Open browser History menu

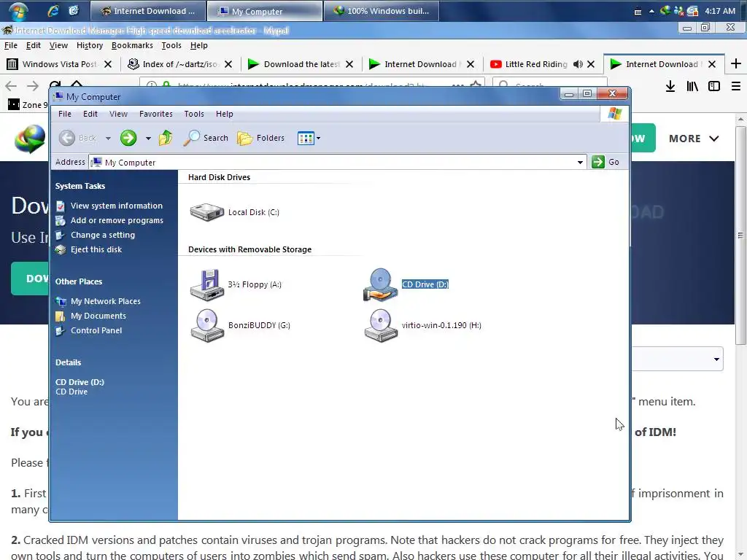click(90, 45)
